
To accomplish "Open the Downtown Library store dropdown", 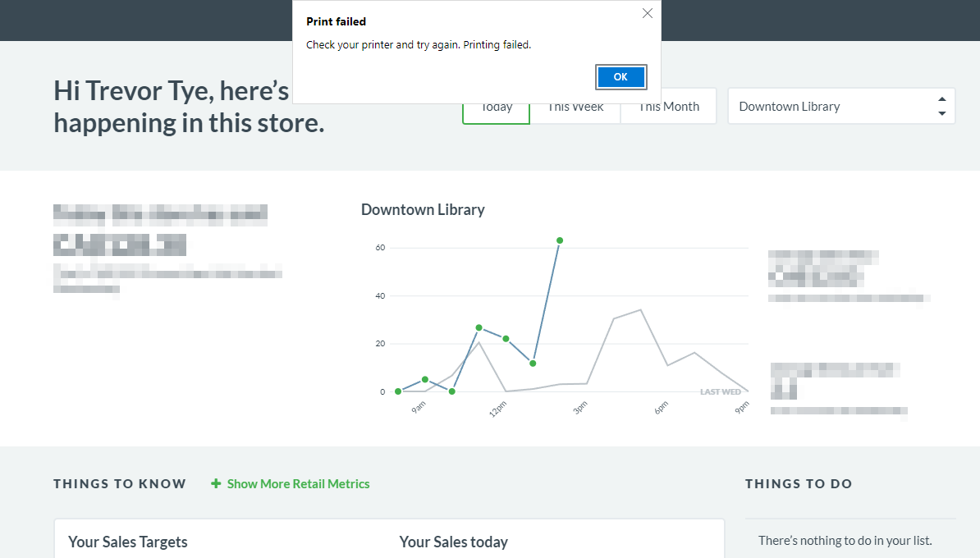I will tap(841, 106).
